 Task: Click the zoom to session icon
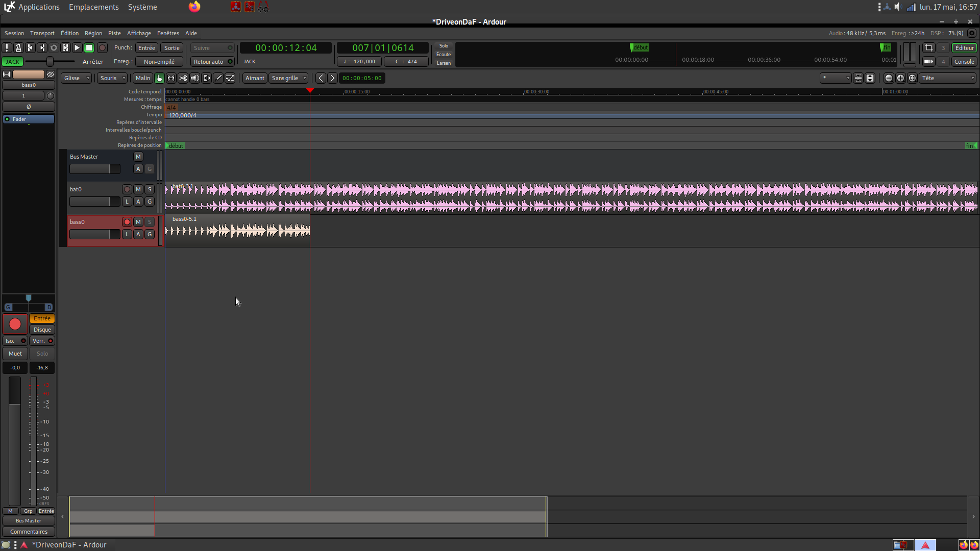pyautogui.click(x=912, y=78)
